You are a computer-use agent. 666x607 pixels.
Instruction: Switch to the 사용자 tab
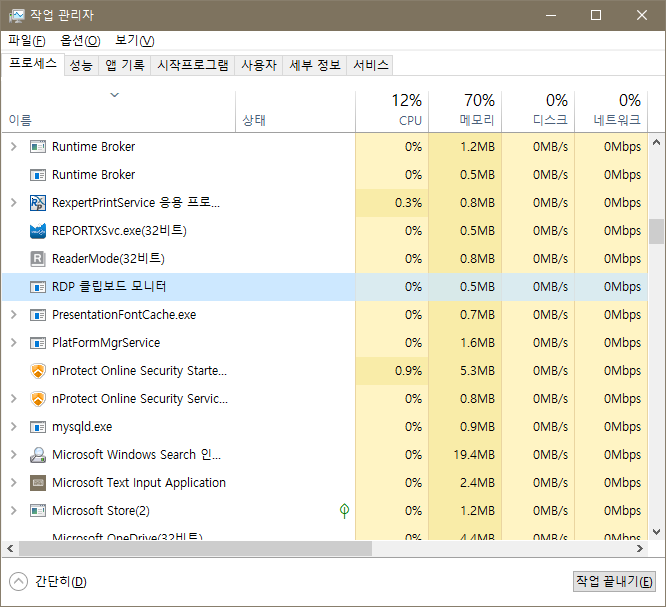[x=259, y=65]
